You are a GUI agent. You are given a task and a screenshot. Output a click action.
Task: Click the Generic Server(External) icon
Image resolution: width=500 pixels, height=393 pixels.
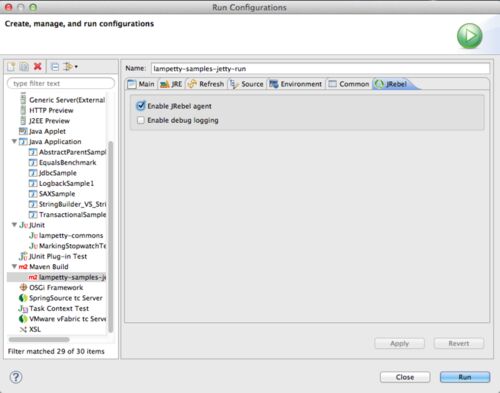pos(23,99)
